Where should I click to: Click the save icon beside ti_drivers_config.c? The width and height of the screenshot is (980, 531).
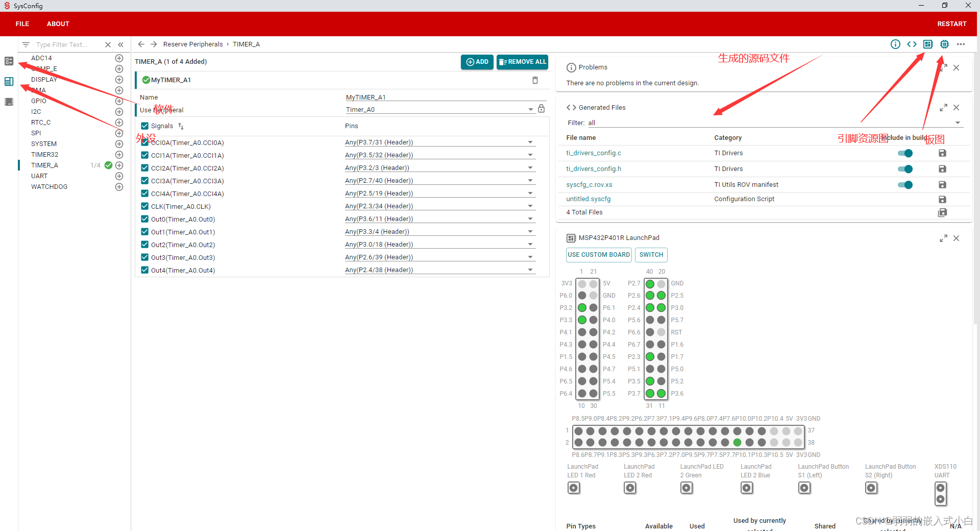(x=942, y=153)
